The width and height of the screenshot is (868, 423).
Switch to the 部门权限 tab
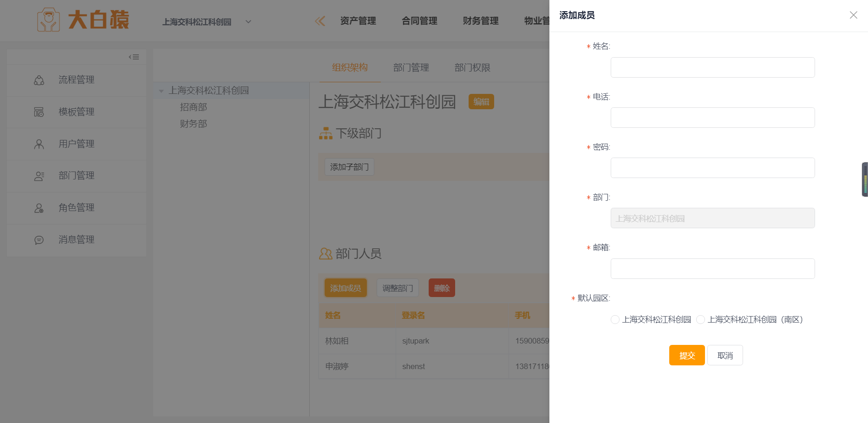(x=472, y=67)
